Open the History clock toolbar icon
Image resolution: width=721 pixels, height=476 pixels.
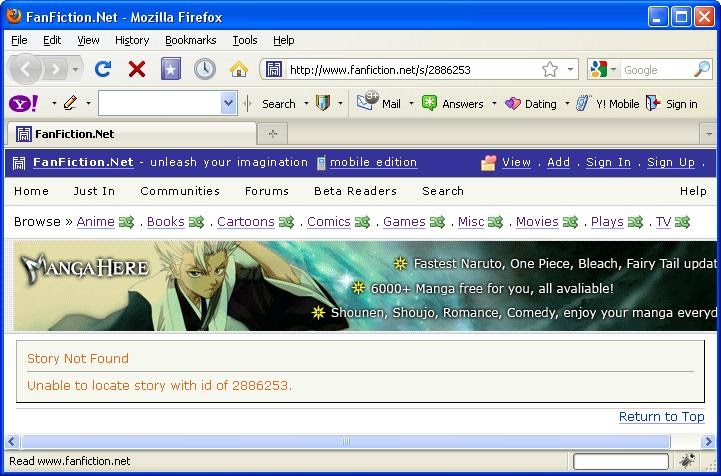(x=205, y=69)
